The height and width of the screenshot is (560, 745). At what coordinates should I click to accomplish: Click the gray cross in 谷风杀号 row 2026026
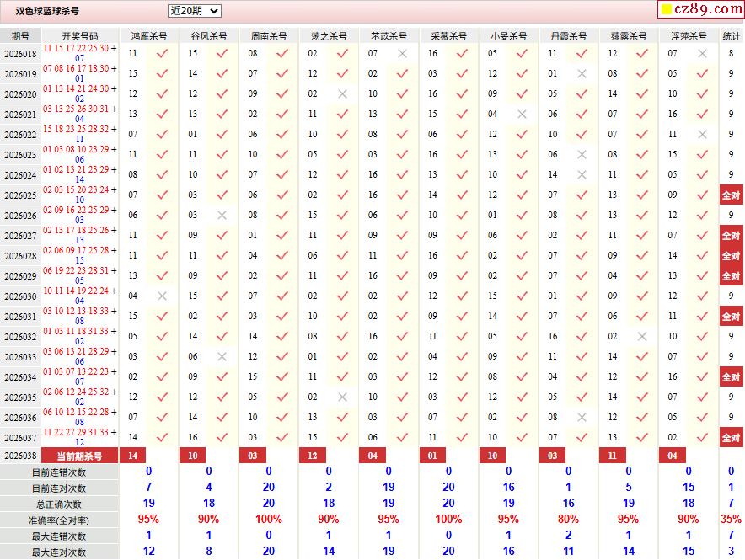(x=222, y=216)
